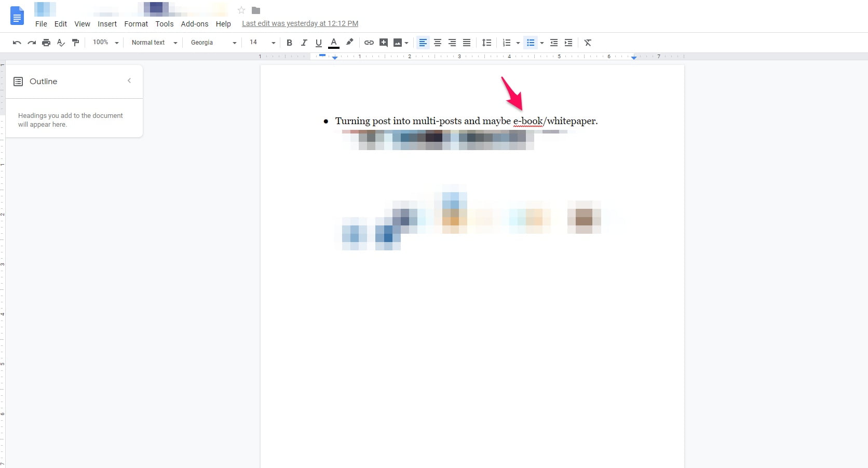The image size is (868, 468).
Task: Open the Georgia font dropdown
Action: (213, 43)
